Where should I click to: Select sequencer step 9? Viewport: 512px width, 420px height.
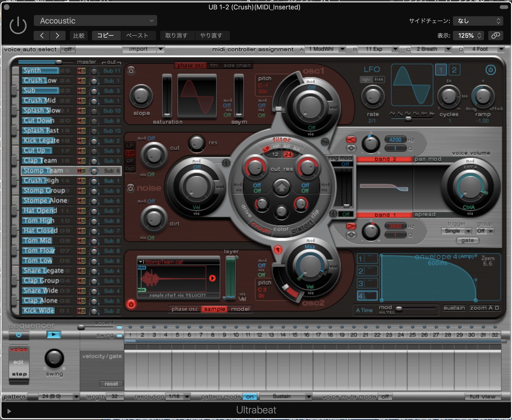pos(224,335)
